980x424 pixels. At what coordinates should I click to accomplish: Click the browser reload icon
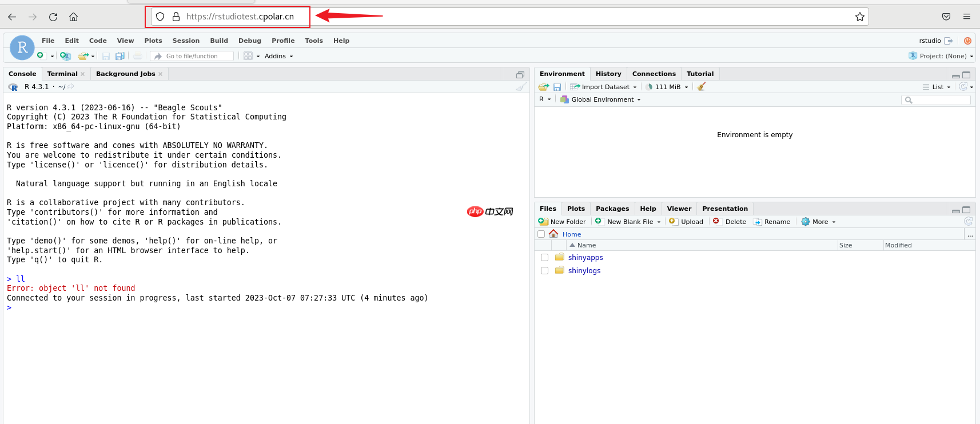(x=53, y=17)
